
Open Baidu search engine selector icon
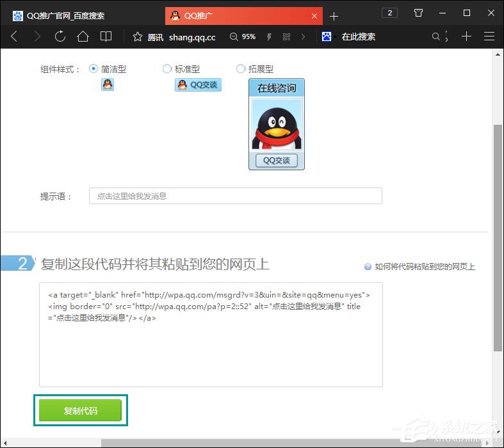click(327, 36)
